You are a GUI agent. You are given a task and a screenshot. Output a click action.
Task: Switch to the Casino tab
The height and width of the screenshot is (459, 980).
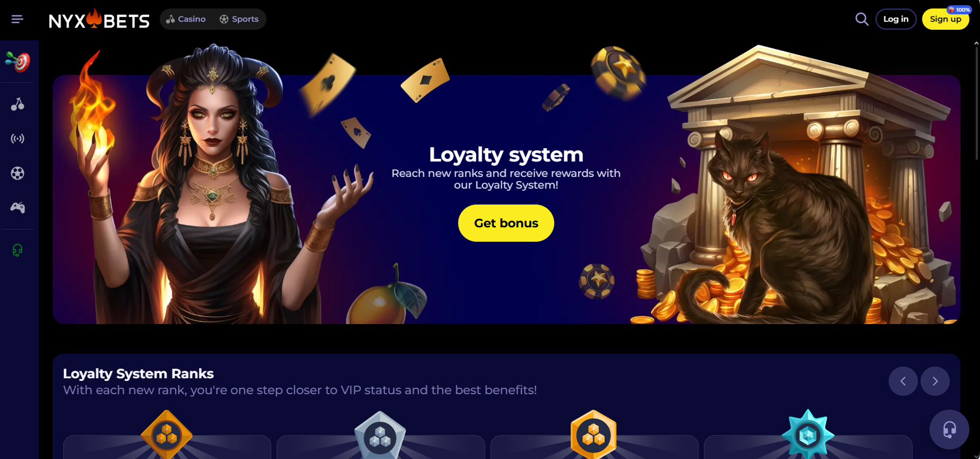186,19
